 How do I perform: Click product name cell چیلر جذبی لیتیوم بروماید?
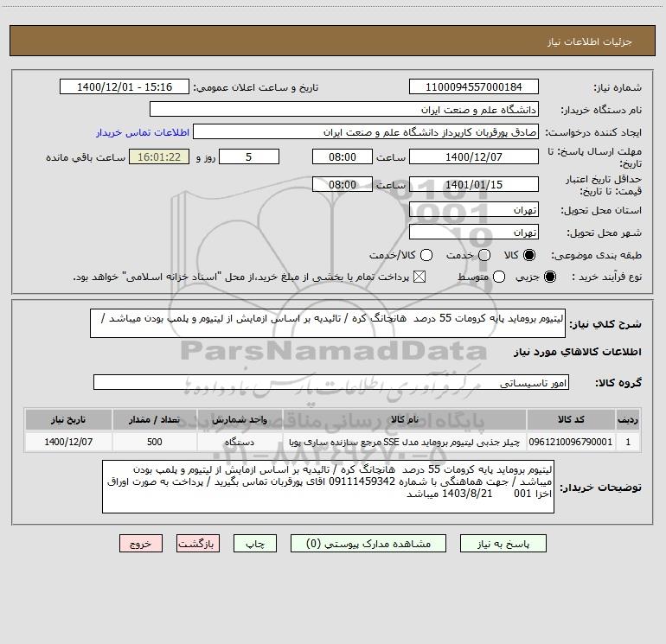(405, 442)
